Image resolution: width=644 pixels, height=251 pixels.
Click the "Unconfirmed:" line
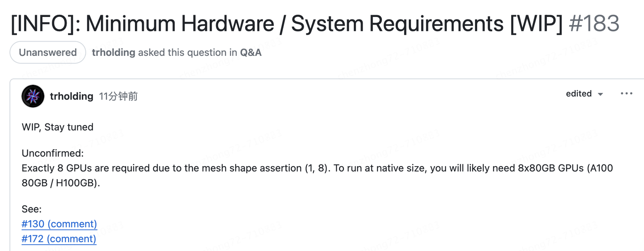pyautogui.click(x=53, y=154)
